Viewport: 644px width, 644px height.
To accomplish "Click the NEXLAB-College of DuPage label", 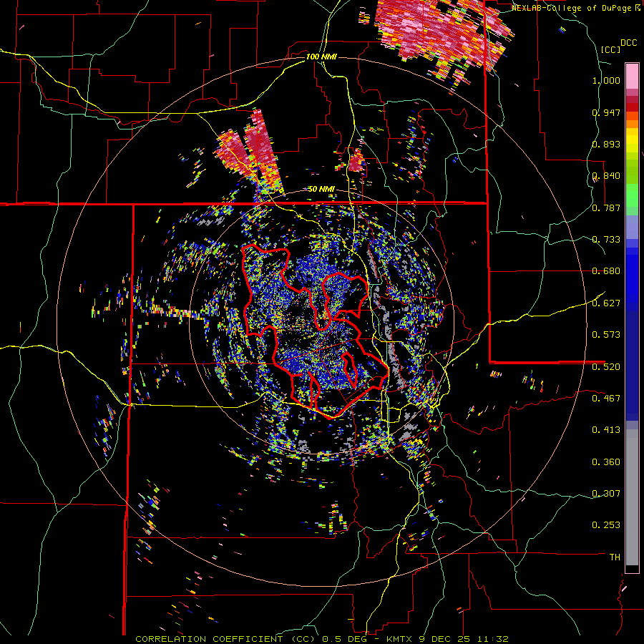I will [x=572, y=8].
